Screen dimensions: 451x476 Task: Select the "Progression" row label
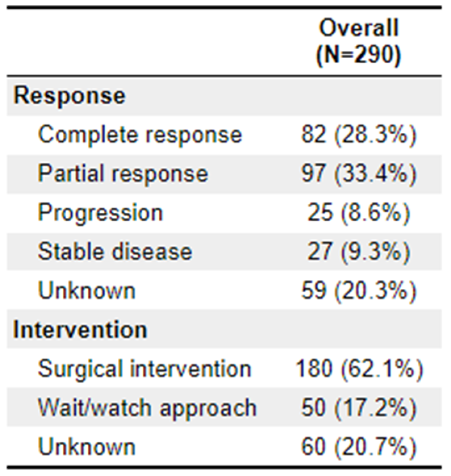coord(100,213)
